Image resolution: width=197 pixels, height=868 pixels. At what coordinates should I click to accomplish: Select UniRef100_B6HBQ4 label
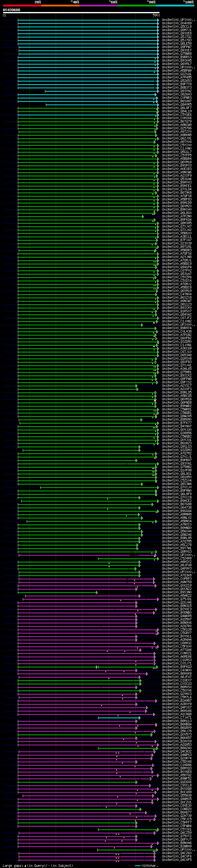pos(177,725)
